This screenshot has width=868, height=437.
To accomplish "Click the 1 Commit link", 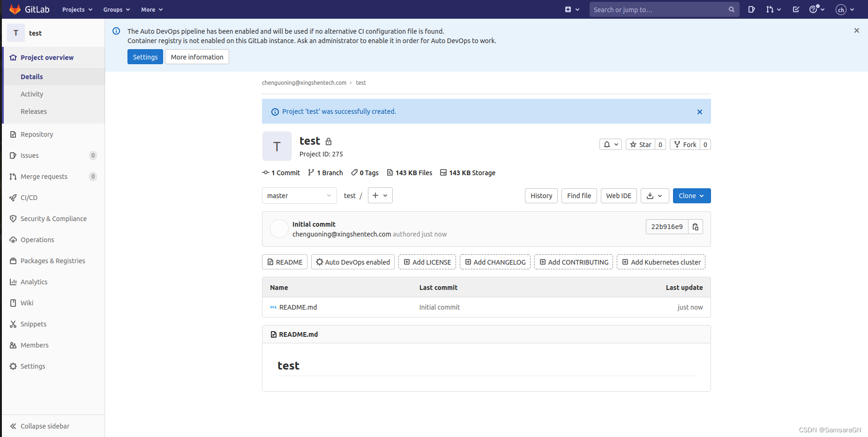I will 281,173.
